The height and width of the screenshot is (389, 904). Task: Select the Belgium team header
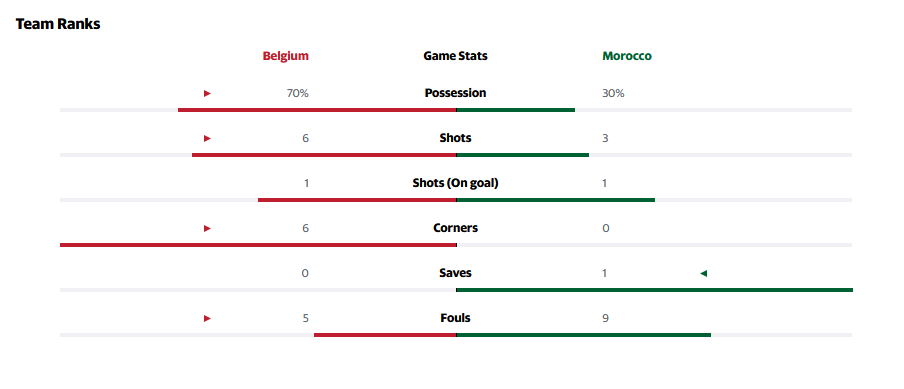click(285, 56)
